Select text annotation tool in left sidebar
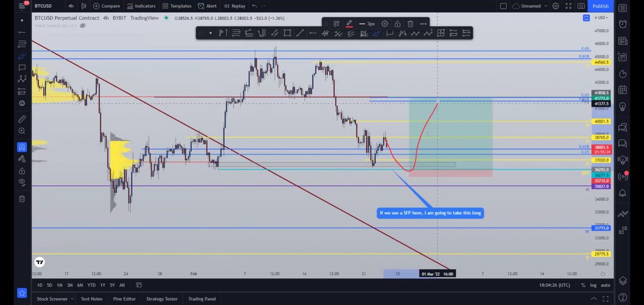 pyautogui.click(x=22, y=68)
